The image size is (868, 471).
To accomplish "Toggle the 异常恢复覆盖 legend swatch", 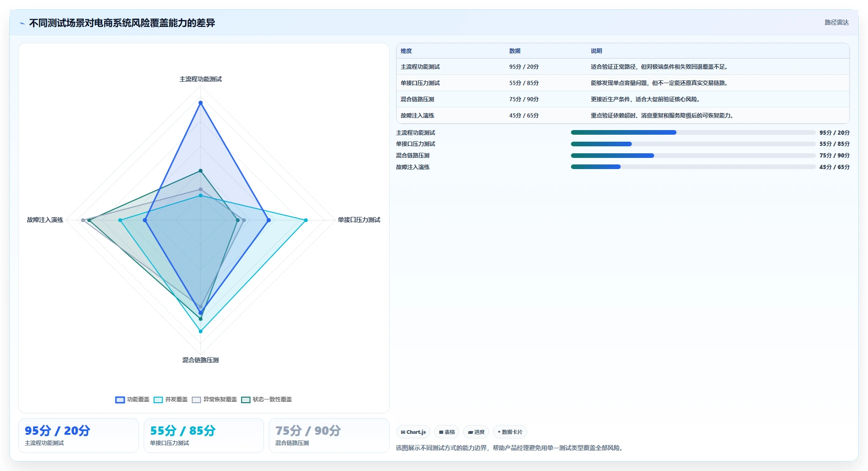I will click(196, 399).
